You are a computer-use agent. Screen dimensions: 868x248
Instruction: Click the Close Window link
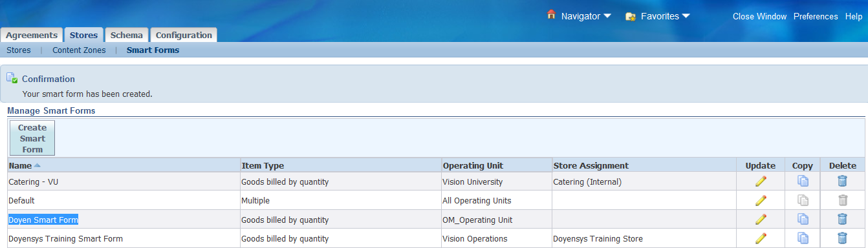pyautogui.click(x=759, y=16)
